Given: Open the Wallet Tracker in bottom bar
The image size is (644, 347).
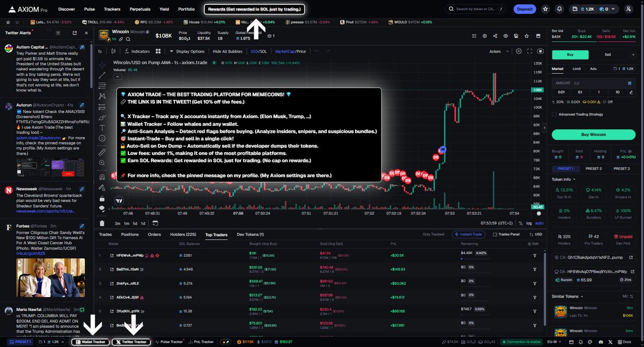Looking at the screenshot, I should [x=90, y=342].
